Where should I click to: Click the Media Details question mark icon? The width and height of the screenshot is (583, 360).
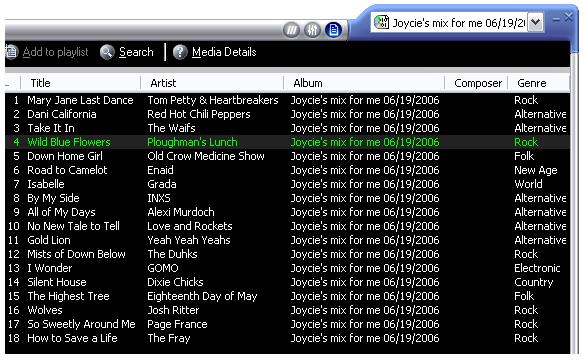180,52
